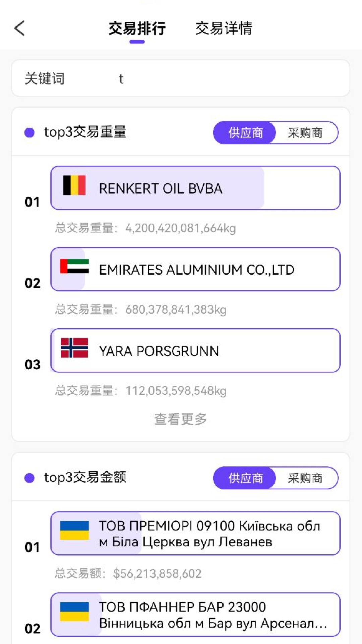Open the 交易排行 tab

(x=137, y=29)
